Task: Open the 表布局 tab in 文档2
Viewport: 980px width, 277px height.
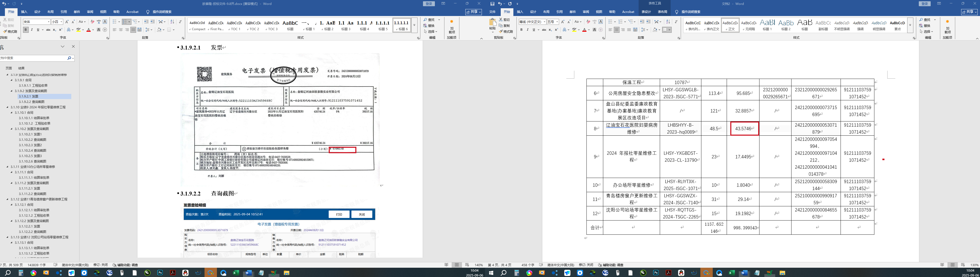Action: [x=662, y=12]
